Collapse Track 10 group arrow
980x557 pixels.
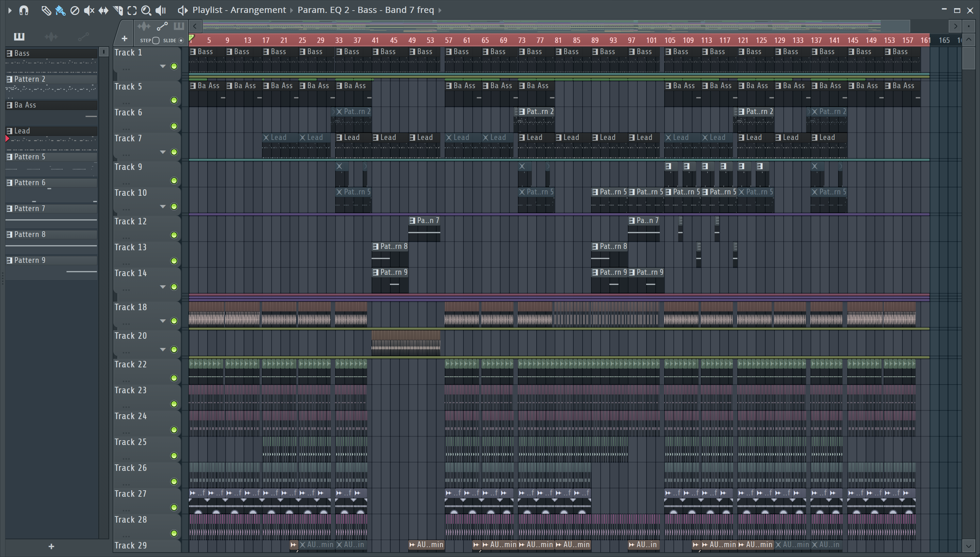pos(163,207)
